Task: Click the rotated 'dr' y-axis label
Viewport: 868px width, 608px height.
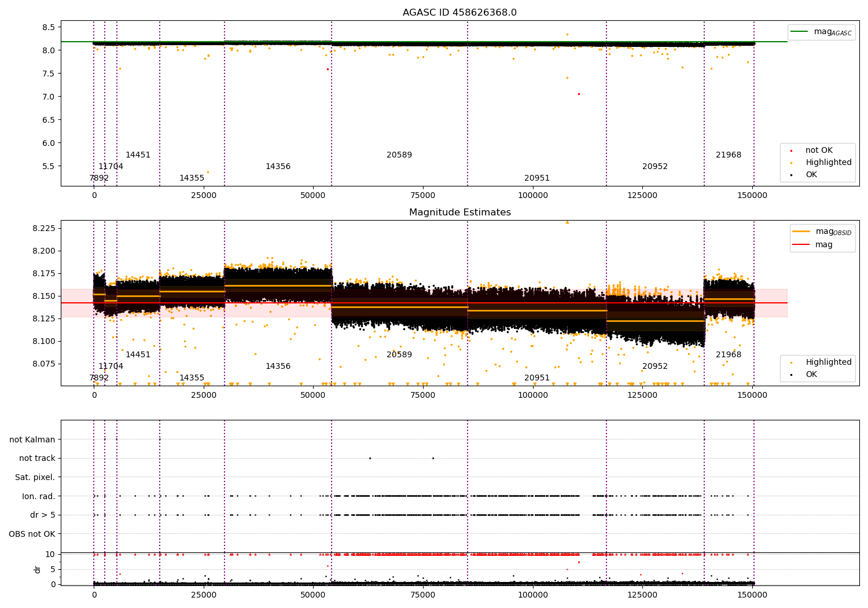Action: [38, 569]
